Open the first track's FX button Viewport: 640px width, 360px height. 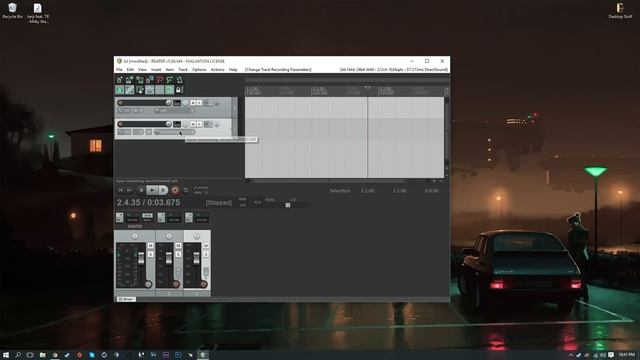(207, 103)
